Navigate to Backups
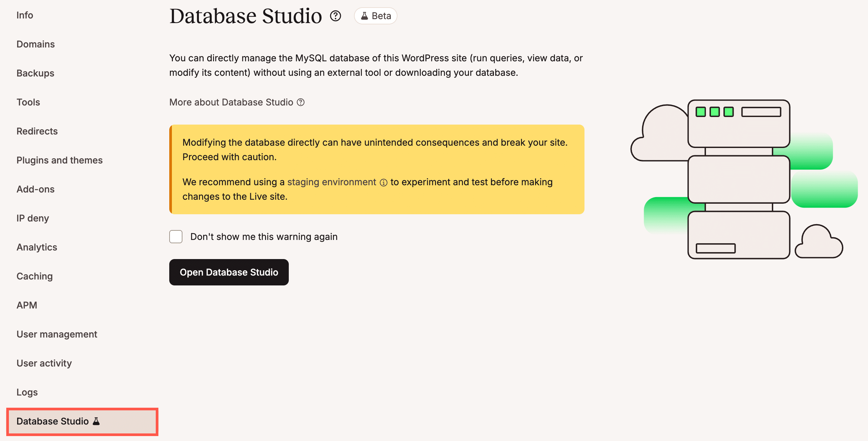The height and width of the screenshot is (441, 868). [x=35, y=73]
